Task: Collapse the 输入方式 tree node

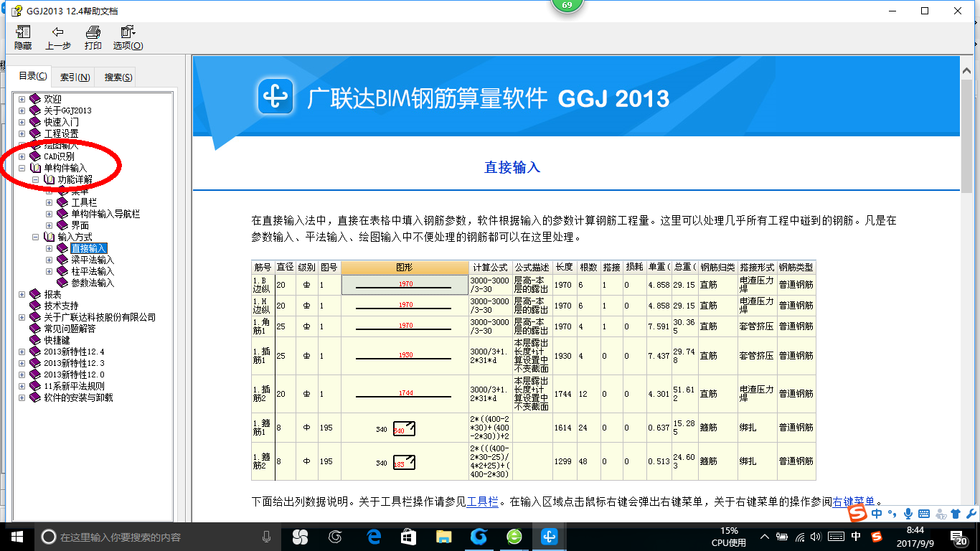Action: pyautogui.click(x=35, y=237)
